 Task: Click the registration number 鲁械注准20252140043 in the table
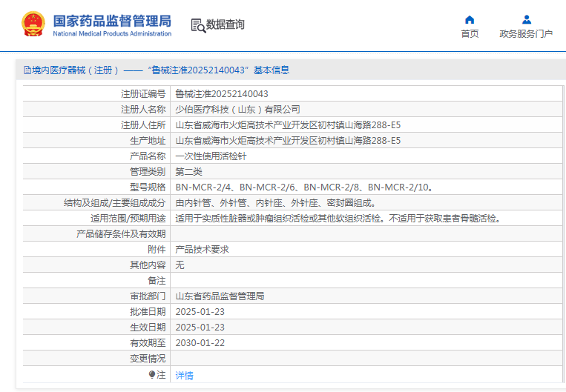(222, 94)
